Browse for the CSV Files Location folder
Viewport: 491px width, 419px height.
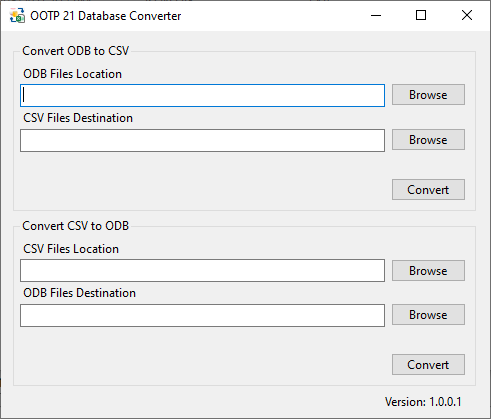click(x=428, y=271)
